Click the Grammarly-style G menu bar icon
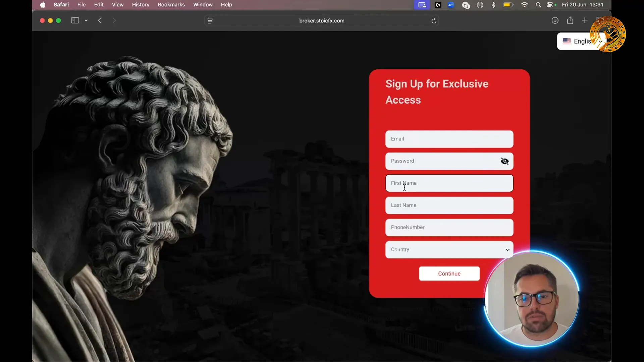This screenshot has height=362, width=644. 438,5
